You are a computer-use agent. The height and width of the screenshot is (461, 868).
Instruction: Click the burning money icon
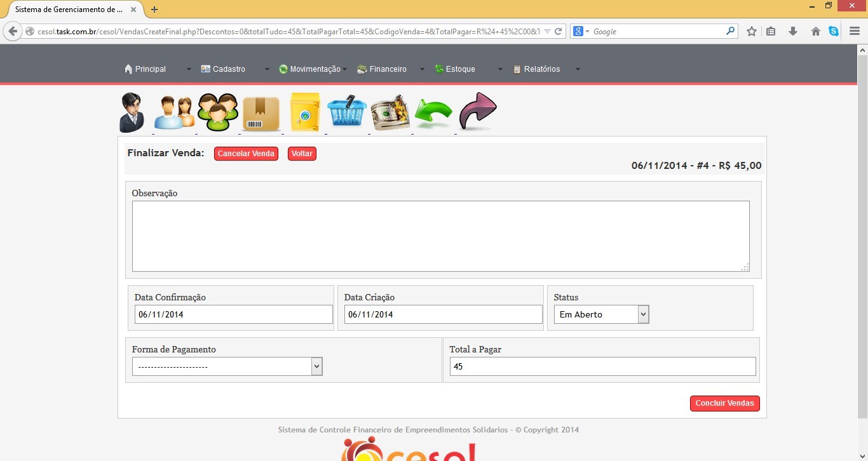(x=390, y=113)
